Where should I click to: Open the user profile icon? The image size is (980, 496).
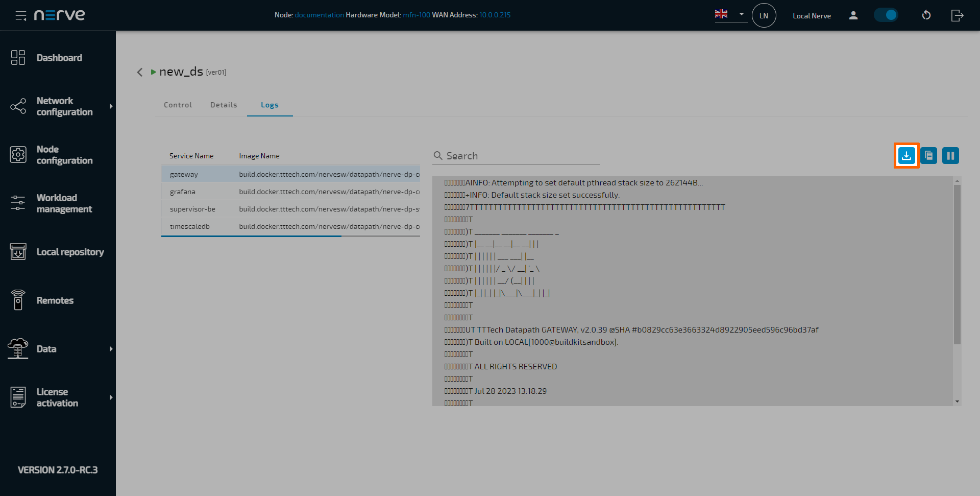[853, 15]
